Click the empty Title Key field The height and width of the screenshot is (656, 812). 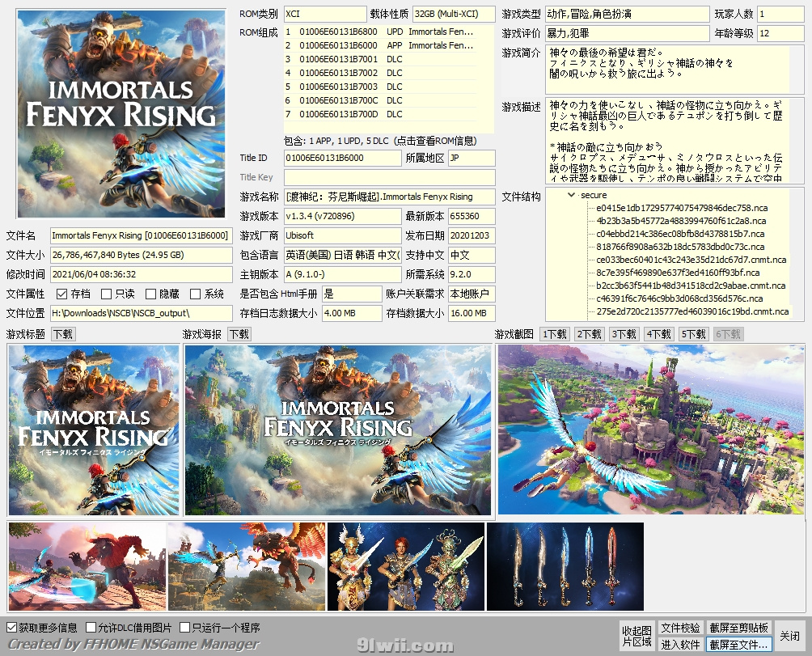390,178
